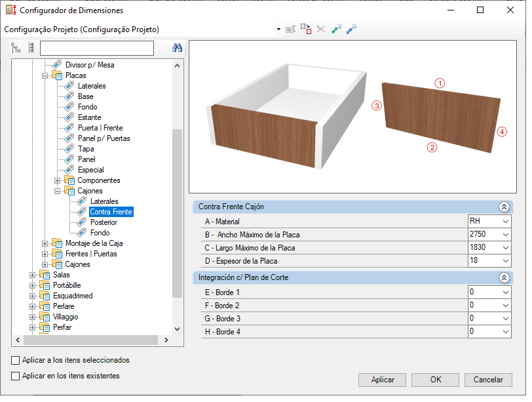Click the delete configuration X icon
Viewport: 532px width, 402px height.
coord(321,30)
